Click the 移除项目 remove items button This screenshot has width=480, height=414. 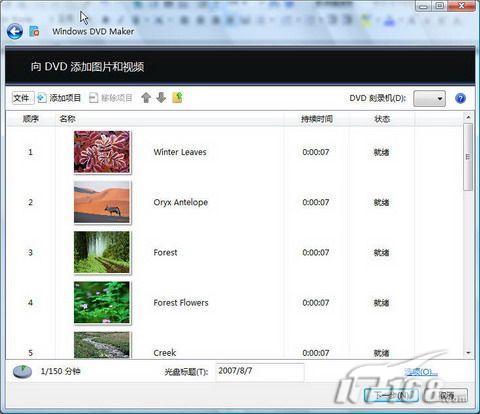click(x=111, y=98)
